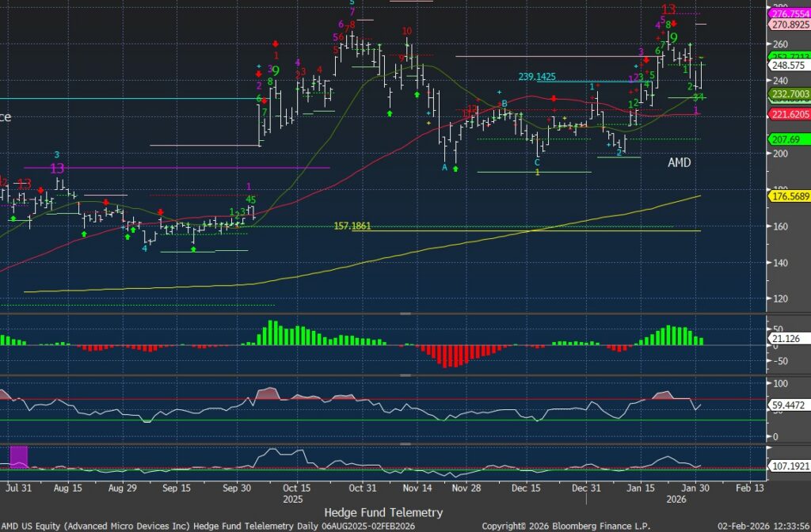811x532 pixels.
Task: Select the cyan wave label C
Action: click(537, 162)
